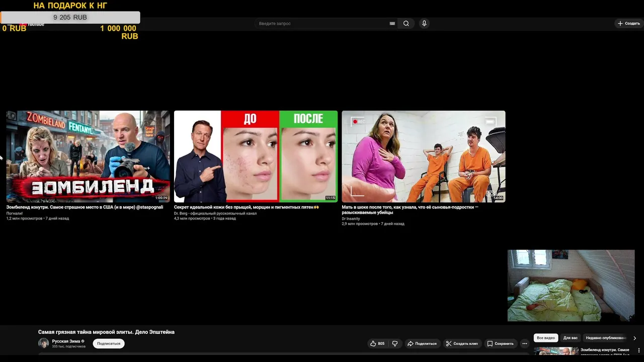This screenshot has width=644, height=362.
Task: Click the sidebar Зомбиленд изнутри suggested video title
Action: pyautogui.click(x=605, y=352)
